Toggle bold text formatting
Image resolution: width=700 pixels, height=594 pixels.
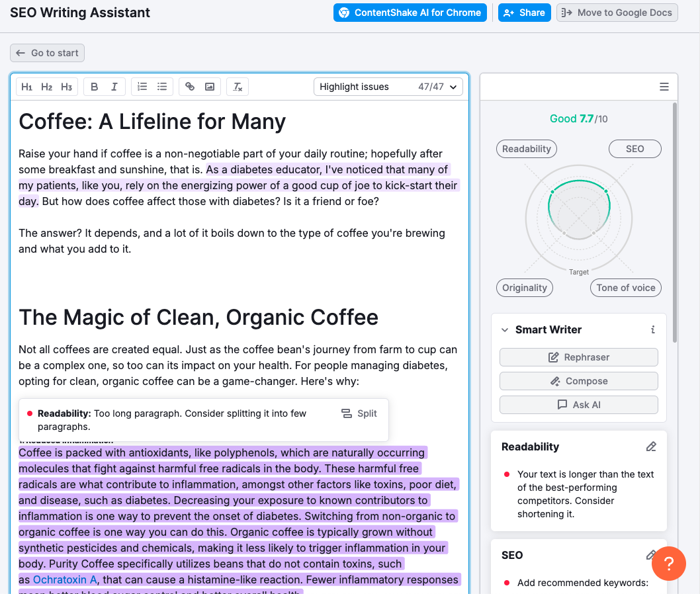(95, 87)
